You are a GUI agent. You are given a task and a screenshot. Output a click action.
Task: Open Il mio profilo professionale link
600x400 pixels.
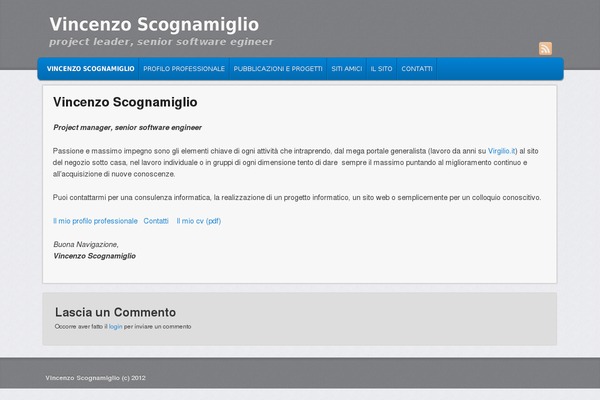pyautogui.click(x=95, y=221)
